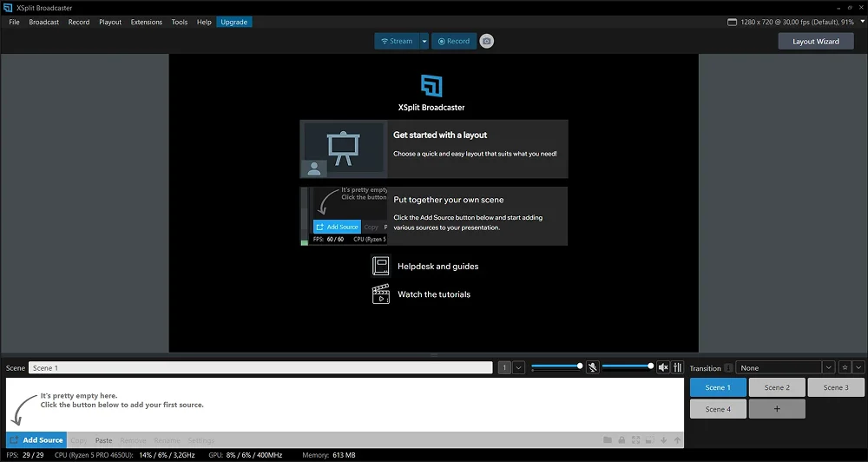Adjust the microphone volume slider
Screen dimensions: 868x462
[556, 366]
